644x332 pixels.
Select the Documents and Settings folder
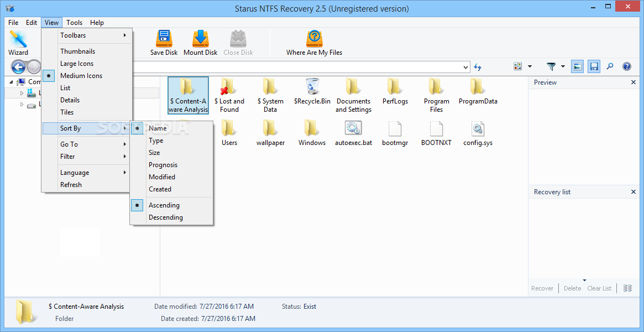click(x=353, y=95)
